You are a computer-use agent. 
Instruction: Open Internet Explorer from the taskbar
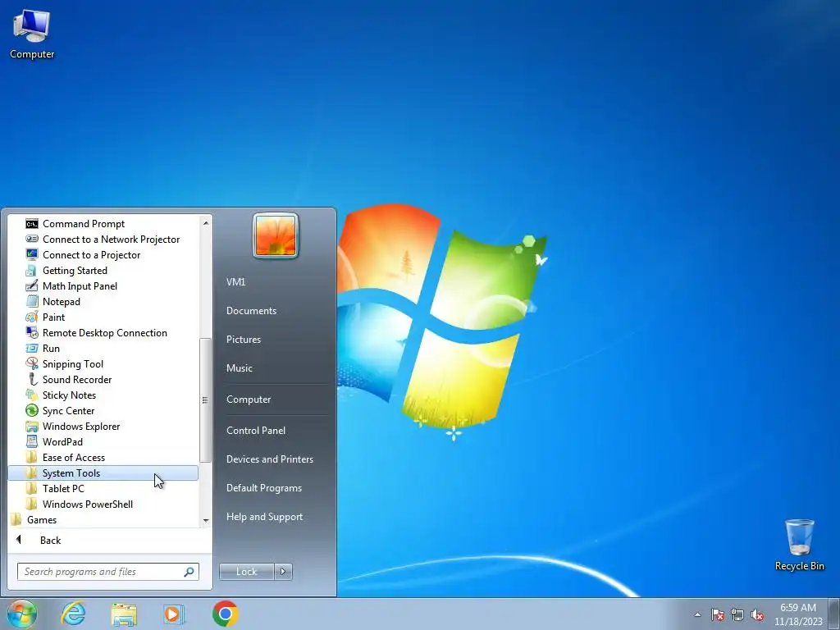(73, 614)
